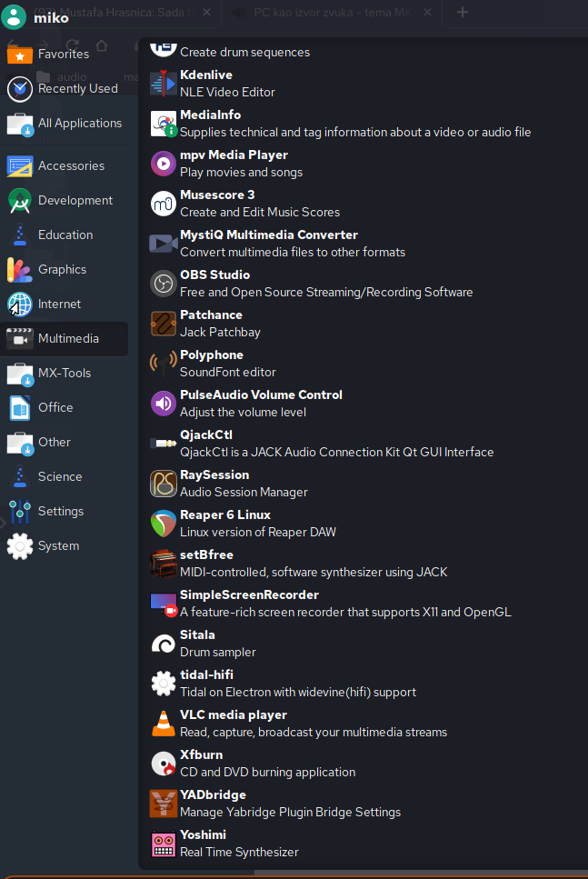Viewport: 588px width, 879px height.
Task: Select the Other category
Action: click(x=65, y=443)
